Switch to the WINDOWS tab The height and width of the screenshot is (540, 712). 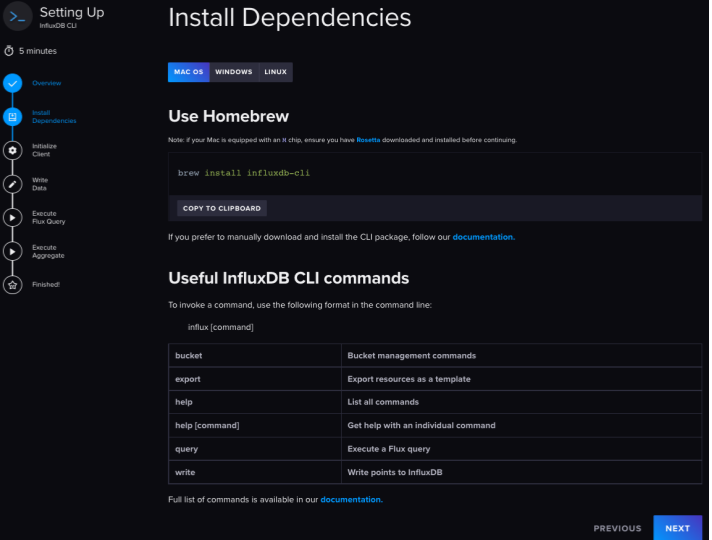pos(233,72)
